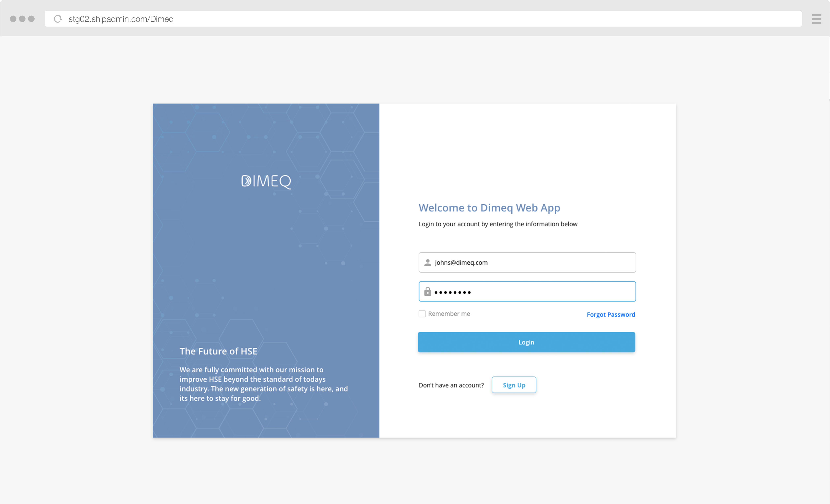Click the DIMEQ logo
830x504 pixels.
pos(266,182)
